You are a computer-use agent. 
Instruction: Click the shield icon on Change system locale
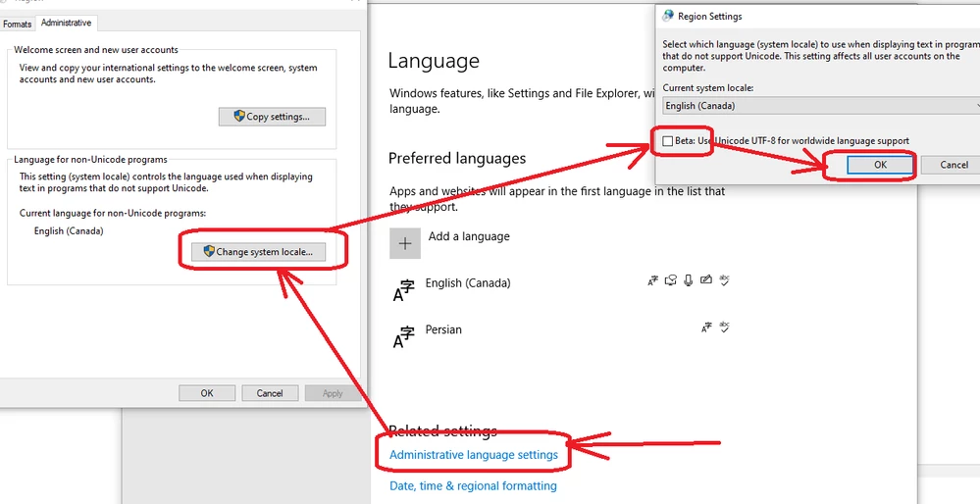pyautogui.click(x=209, y=252)
